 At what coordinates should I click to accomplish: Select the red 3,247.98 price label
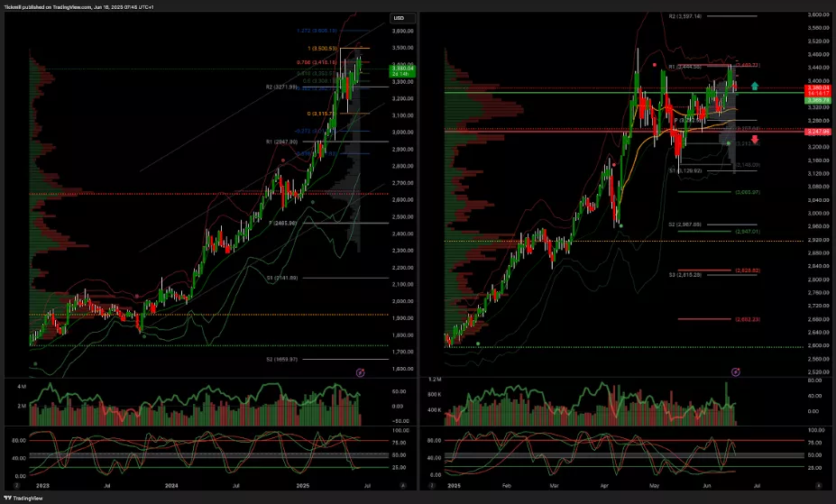point(818,132)
